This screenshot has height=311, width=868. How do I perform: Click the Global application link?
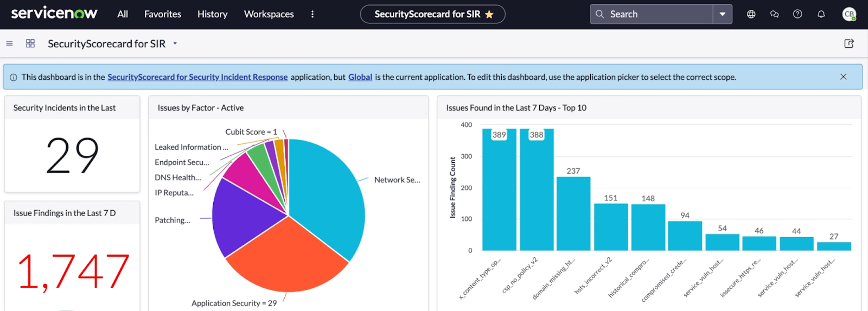click(x=360, y=77)
